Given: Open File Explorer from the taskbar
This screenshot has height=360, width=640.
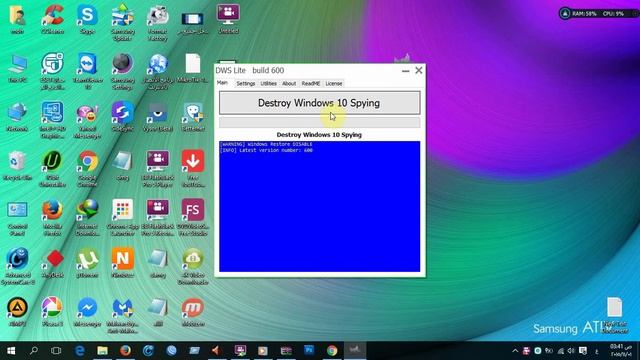Looking at the screenshot, I should [x=102, y=351].
